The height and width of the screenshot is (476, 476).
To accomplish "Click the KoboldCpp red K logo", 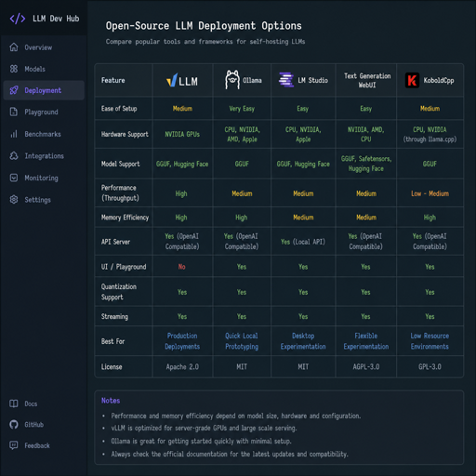I will [412, 80].
